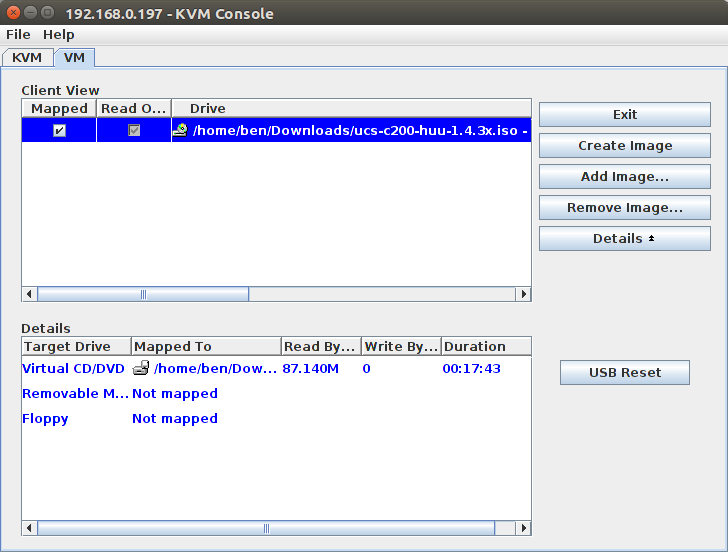728x552 pixels.
Task: Click Add Image... button
Action: coord(624,177)
